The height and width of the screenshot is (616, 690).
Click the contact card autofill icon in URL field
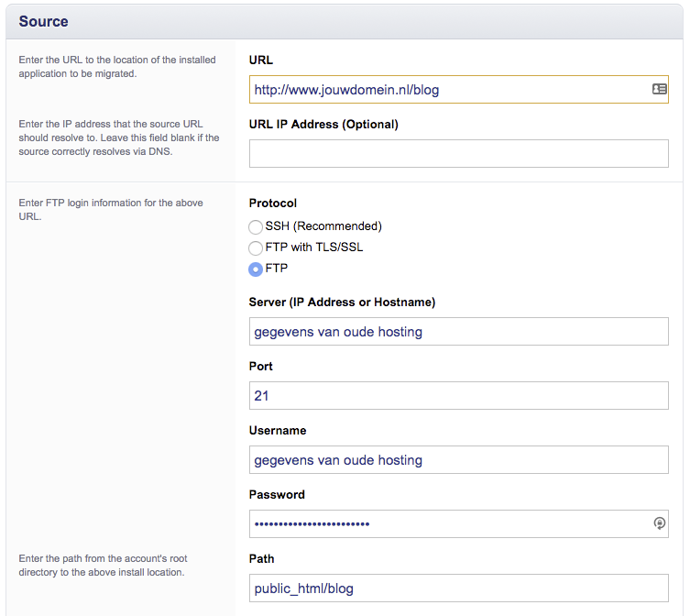click(x=659, y=90)
